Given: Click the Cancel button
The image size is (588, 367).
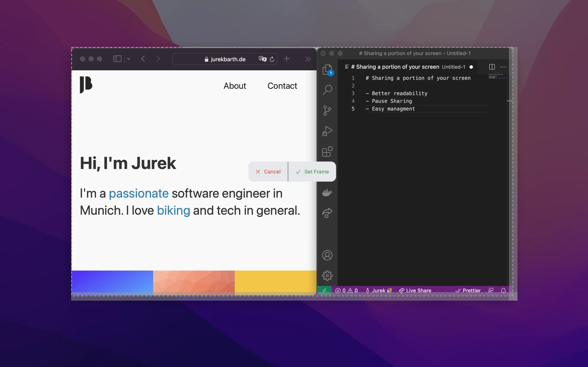Looking at the screenshot, I should (x=268, y=172).
